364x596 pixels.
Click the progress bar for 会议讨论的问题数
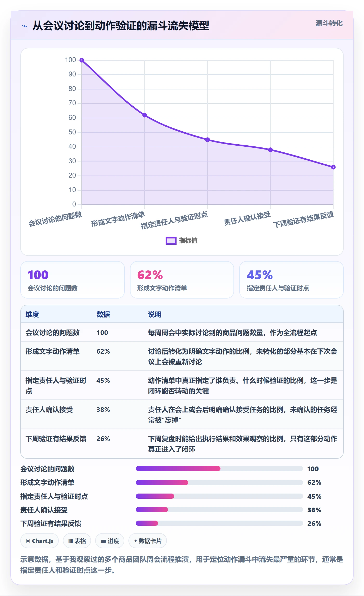(219, 469)
